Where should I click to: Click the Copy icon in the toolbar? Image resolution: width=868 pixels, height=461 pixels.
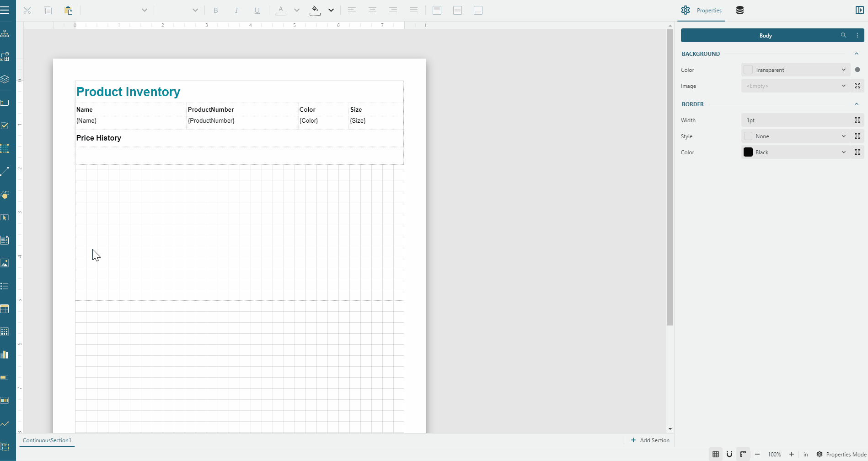[48, 10]
